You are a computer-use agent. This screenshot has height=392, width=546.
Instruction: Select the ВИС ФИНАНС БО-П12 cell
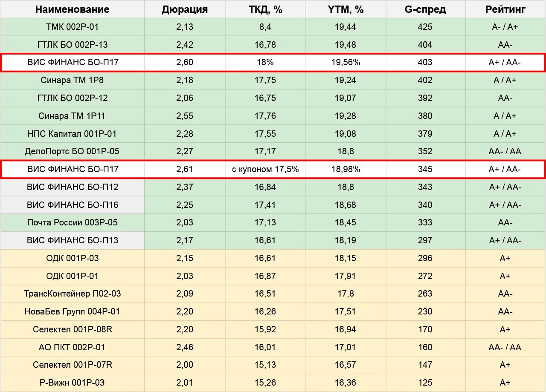pos(72,187)
